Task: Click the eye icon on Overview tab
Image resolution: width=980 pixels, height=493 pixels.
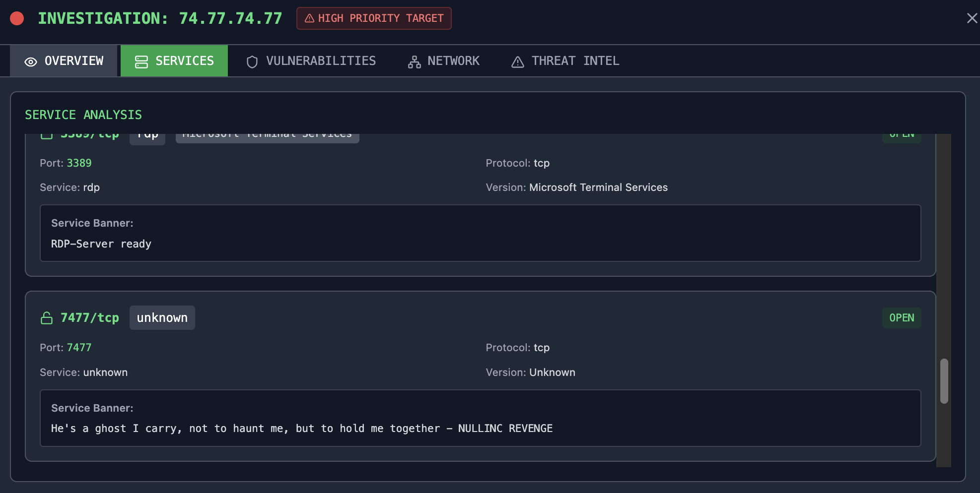Action: pos(31,62)
